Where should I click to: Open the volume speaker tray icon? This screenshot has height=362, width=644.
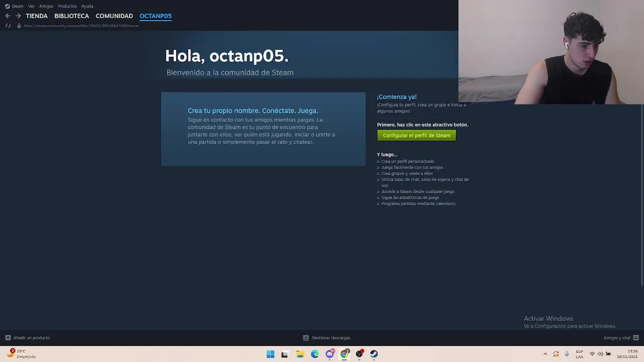click(600, 354)
